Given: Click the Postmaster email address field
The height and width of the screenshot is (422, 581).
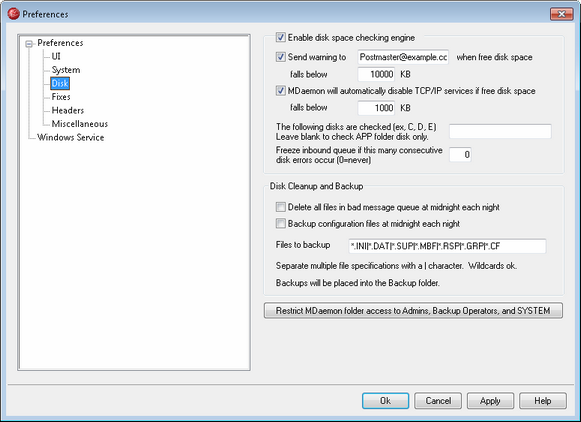Looking at the screenshot, I should pos(403,57).
